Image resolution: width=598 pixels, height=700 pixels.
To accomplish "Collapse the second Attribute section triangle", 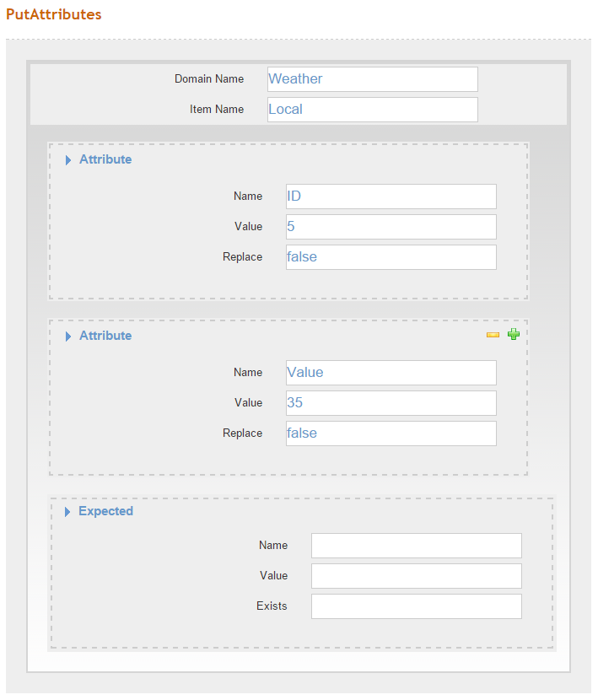I will point(67,337).
